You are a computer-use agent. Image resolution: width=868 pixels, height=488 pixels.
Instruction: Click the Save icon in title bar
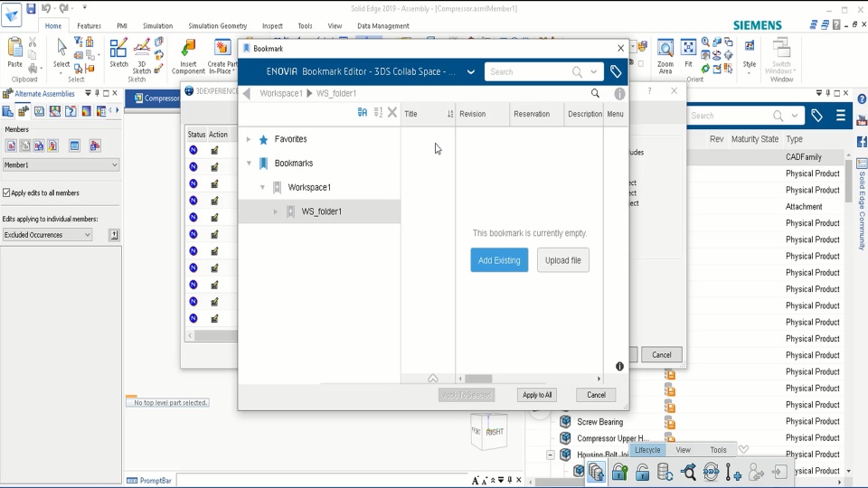(x=31, y=8)
